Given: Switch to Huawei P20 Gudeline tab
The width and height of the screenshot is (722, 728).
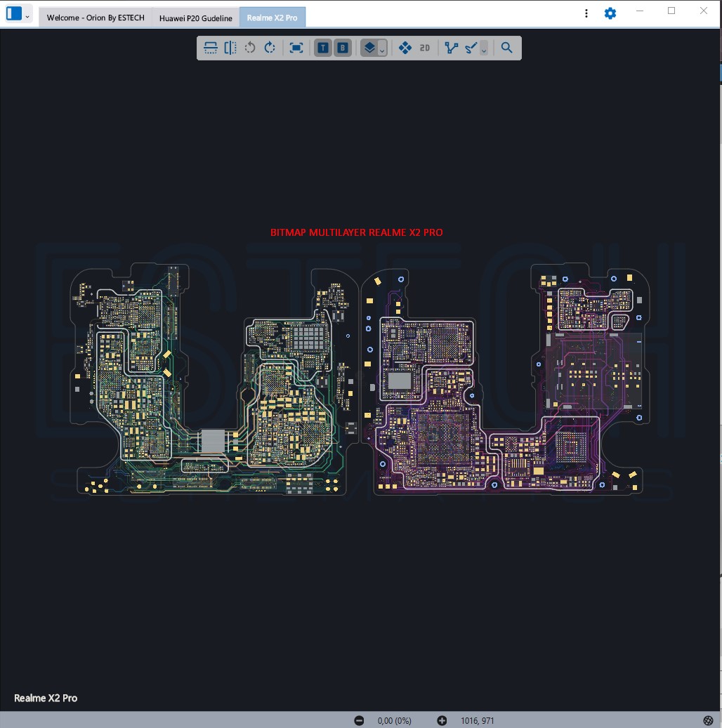Looking at the screenshot, I should [195, 18].
